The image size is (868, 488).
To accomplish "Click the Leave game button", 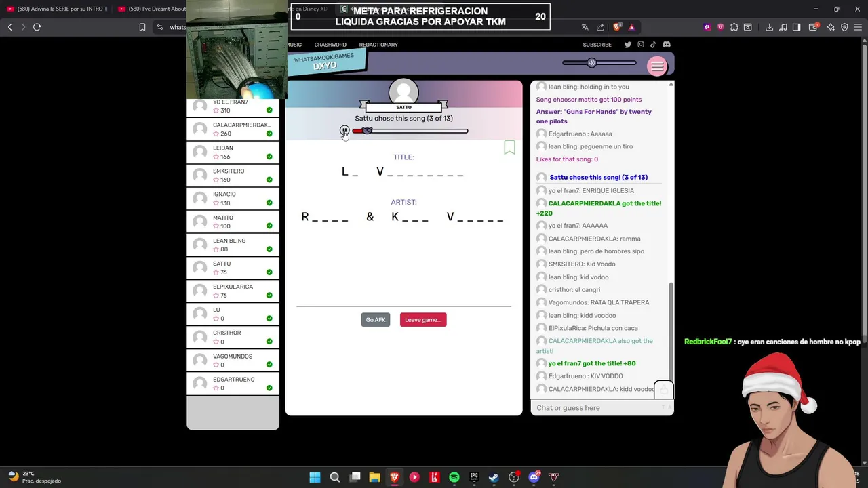I will pyautogui.click(x=423, y=320).
